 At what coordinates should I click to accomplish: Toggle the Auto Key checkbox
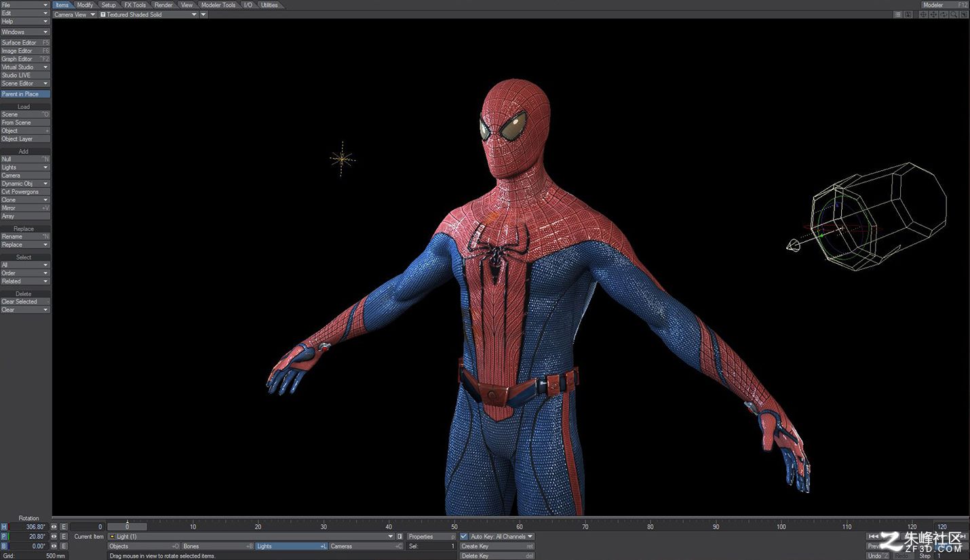point(464,536)
